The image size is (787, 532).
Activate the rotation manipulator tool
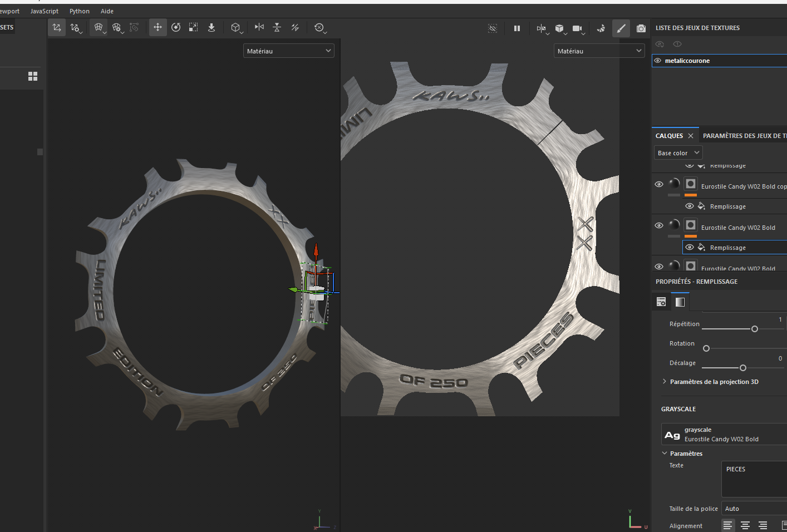(176, 27)
